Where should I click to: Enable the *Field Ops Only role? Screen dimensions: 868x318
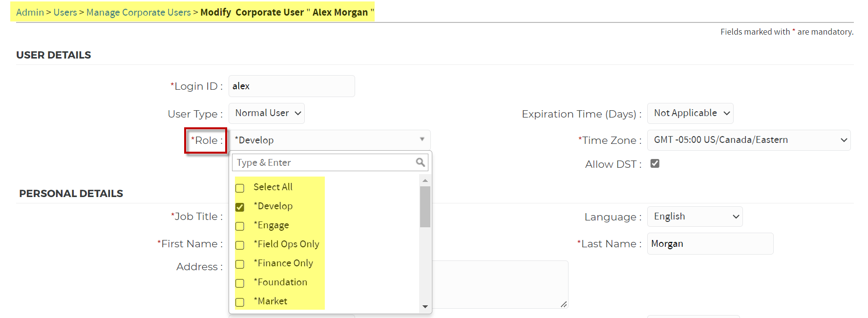point(240,245)
